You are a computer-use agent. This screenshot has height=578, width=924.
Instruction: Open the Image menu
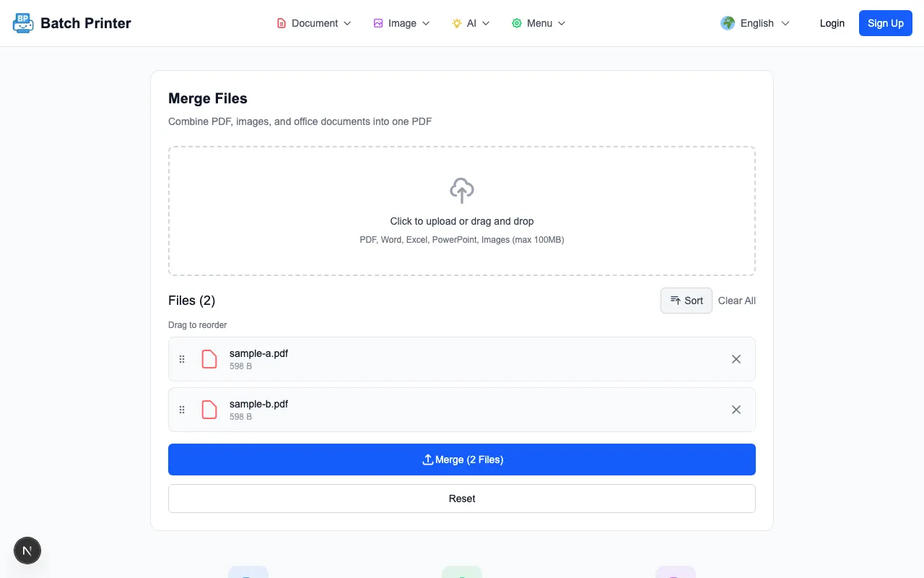[402, 23]
